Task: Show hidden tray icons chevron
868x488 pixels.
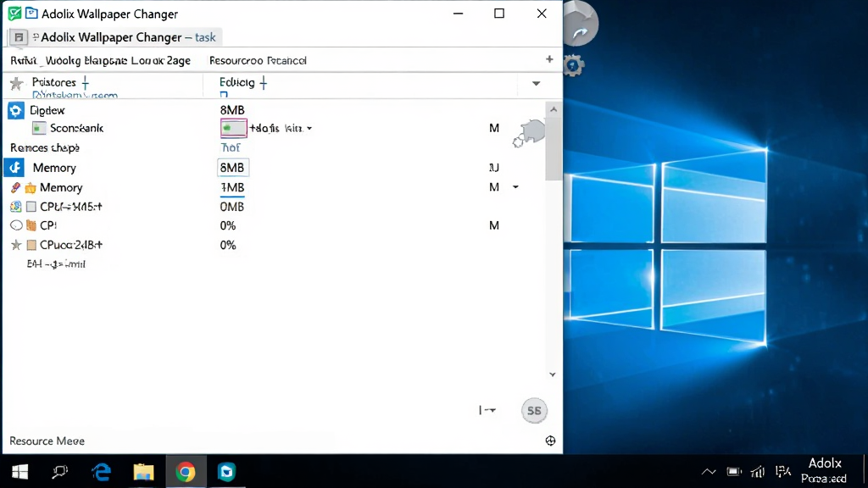Action: click(x=709, y=472)
